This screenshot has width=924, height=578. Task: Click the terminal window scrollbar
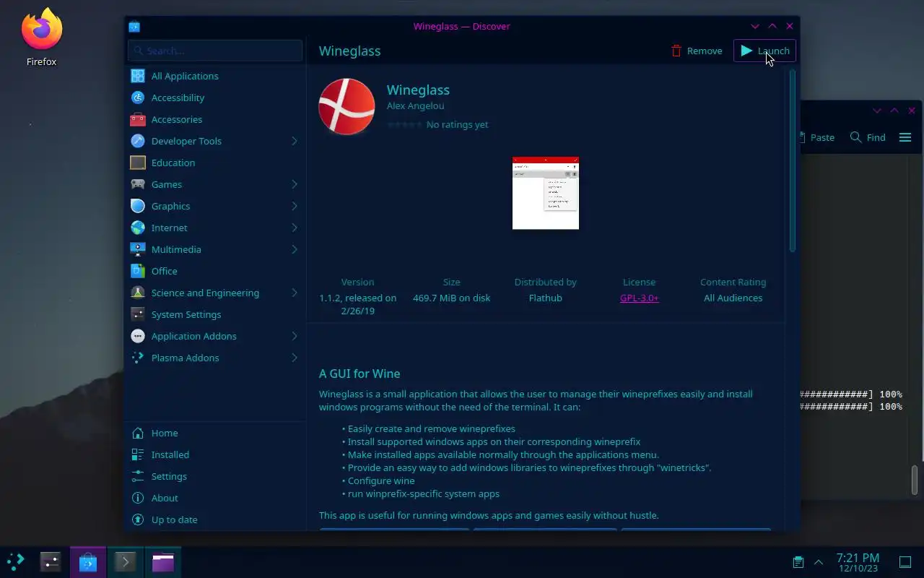pyautogui.click(x=915, y=480)
